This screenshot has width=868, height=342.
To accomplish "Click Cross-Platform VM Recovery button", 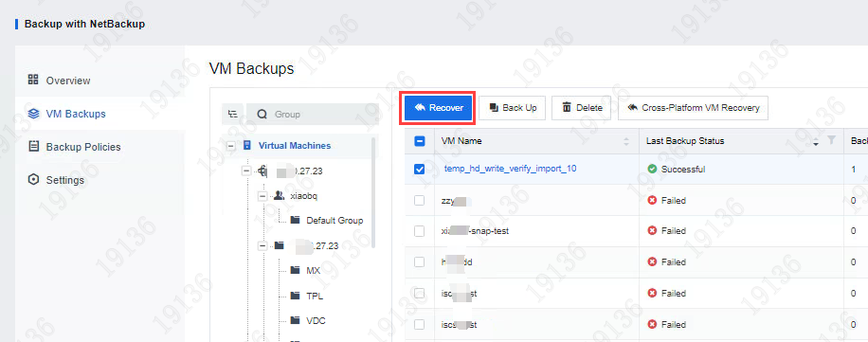I will [693, 108].
